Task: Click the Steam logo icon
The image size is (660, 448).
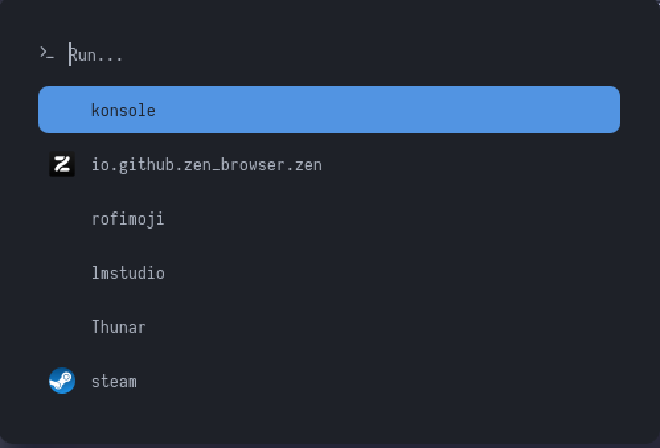Action: click(62, 381)
